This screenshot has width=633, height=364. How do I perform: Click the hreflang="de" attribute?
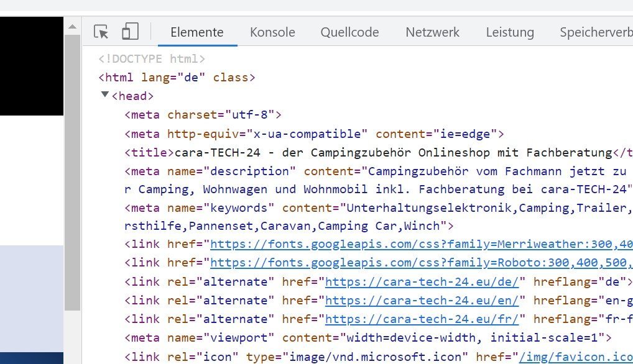click(x=580, y=282)
